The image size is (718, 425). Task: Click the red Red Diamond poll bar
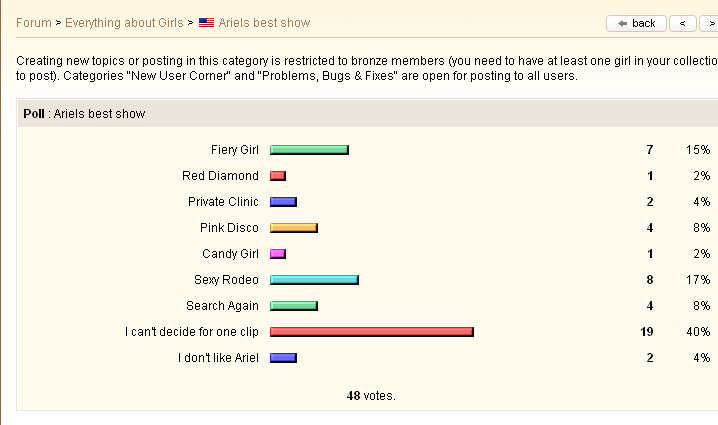[278, 176]
